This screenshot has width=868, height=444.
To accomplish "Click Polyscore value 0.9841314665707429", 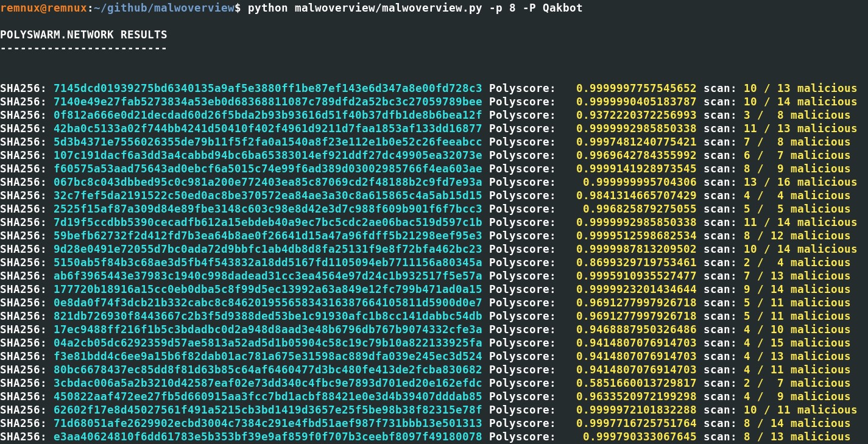I will (636, 196).
